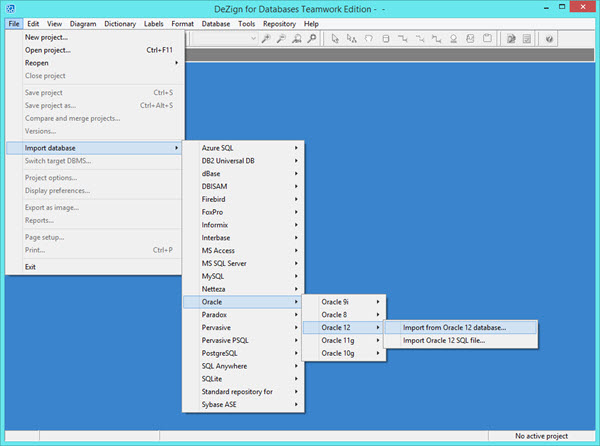The width and height of the screenshot is (600, 446).
Task: Expand the Oracle 10g submenu
Action: [x=344, y=353]
